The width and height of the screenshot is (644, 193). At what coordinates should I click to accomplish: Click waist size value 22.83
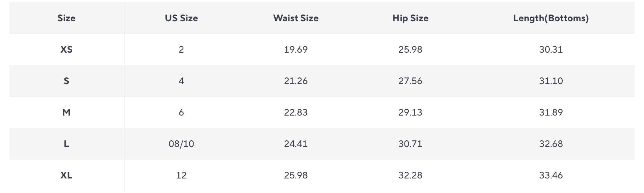pyautogui.click(x=296, y=112)
